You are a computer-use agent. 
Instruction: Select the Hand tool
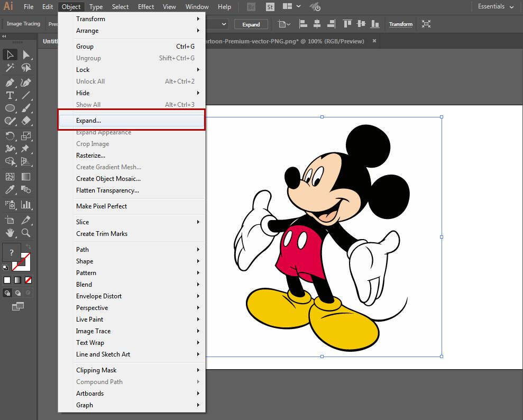10,233
